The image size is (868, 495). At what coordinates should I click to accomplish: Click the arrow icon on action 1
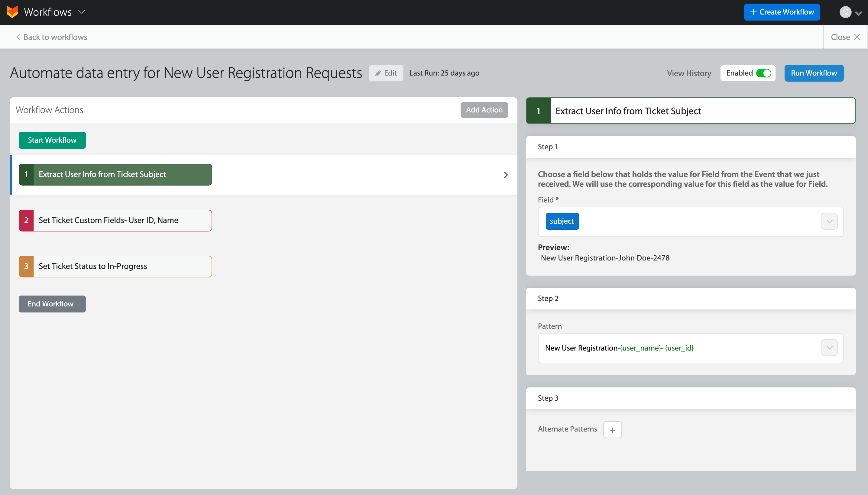(x=506, y=175)
